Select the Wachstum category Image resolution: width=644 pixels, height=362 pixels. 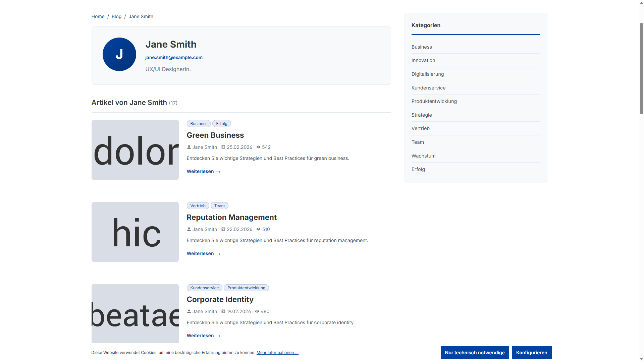coord(424,156)
